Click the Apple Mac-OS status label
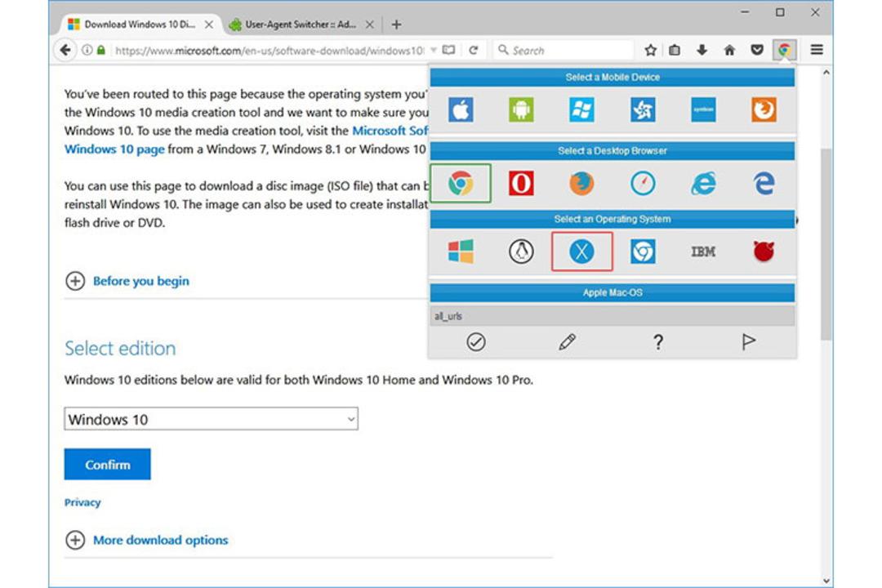The image size is (882, 588). coord(612,292)
